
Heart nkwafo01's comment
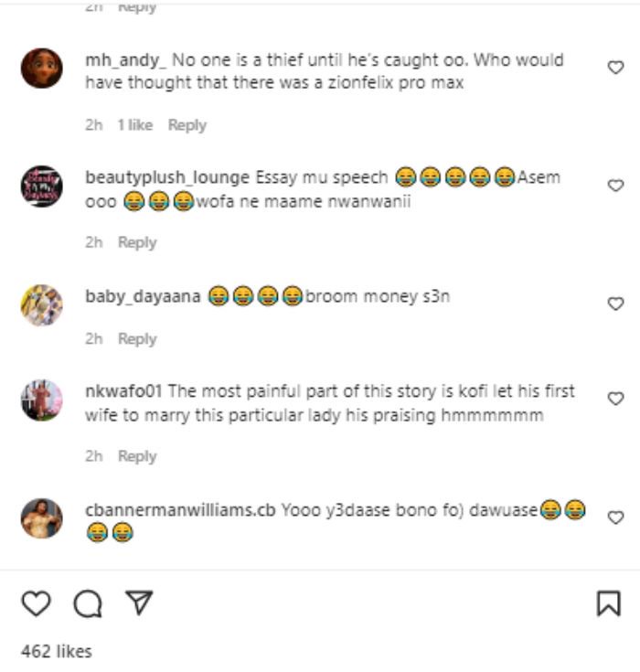click(615, 399)
